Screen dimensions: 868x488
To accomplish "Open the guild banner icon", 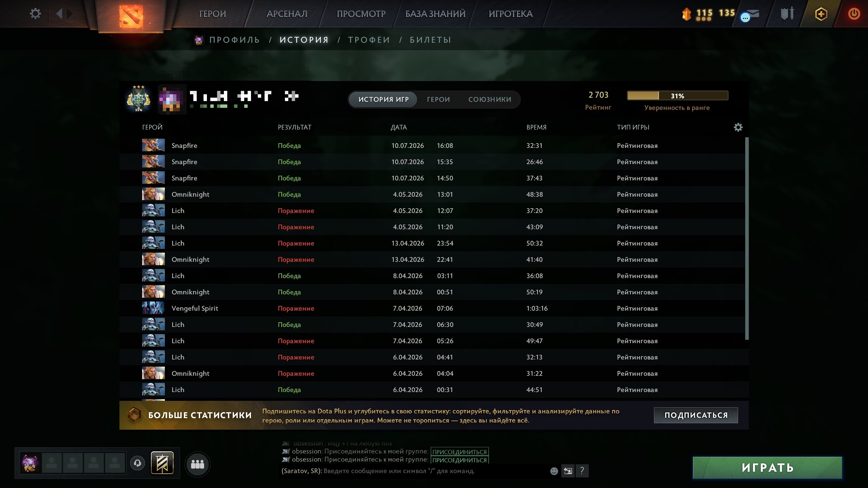I will pyautogui.click(x=162, y=463).
